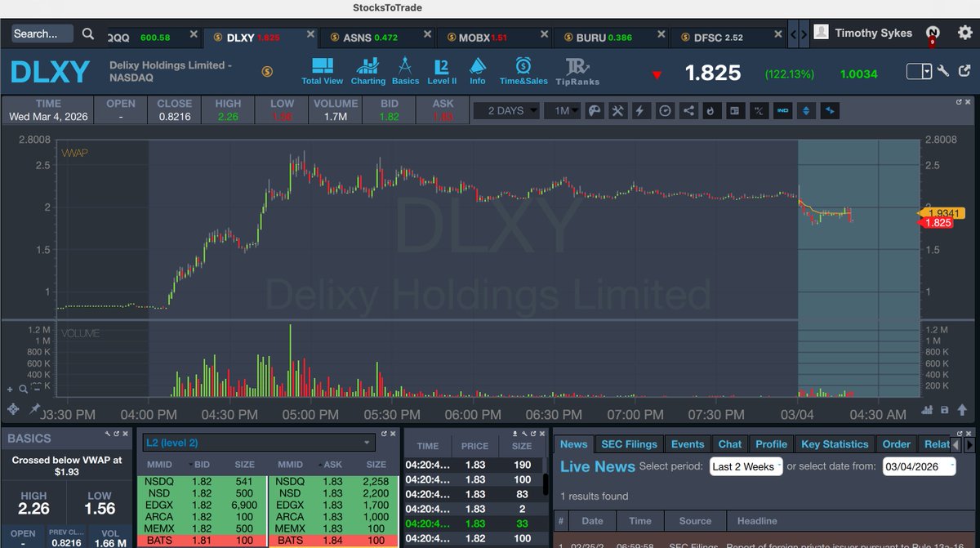Click the Search input field
This screenshot has height=548, width=980.
41,33
